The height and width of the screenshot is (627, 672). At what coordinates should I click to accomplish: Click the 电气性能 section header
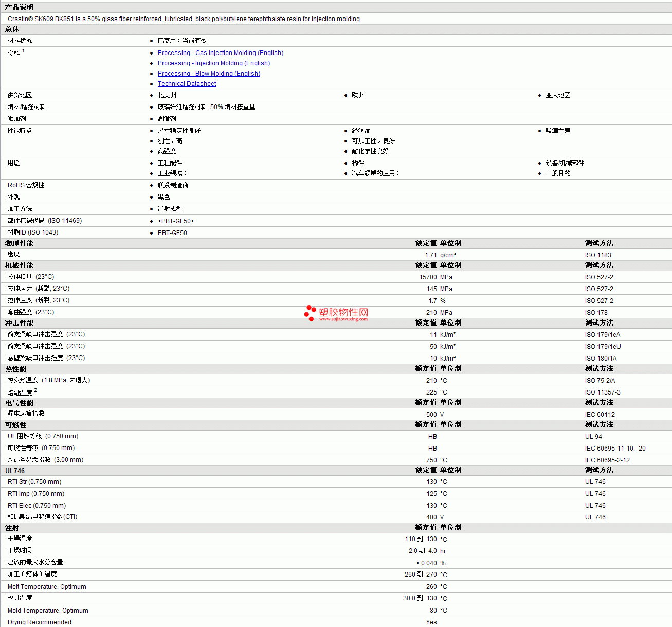tap(20, 403)
